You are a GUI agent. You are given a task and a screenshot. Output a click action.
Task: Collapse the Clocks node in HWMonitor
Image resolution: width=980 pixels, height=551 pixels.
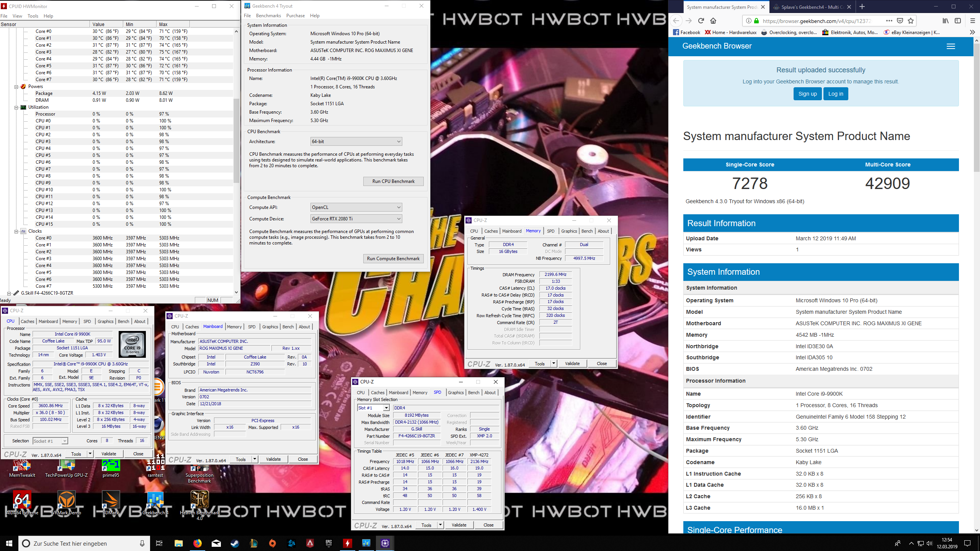pos(16,231)
